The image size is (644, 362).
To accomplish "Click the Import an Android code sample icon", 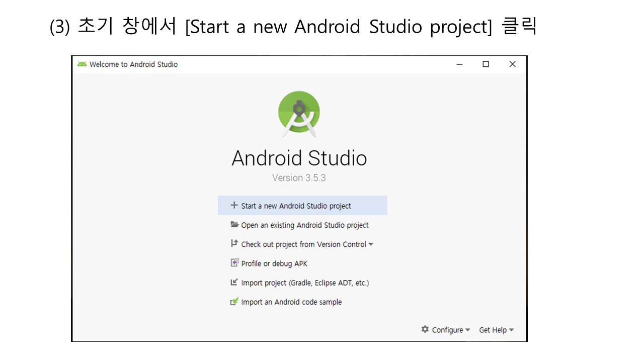I will click(x=234, y=302).
